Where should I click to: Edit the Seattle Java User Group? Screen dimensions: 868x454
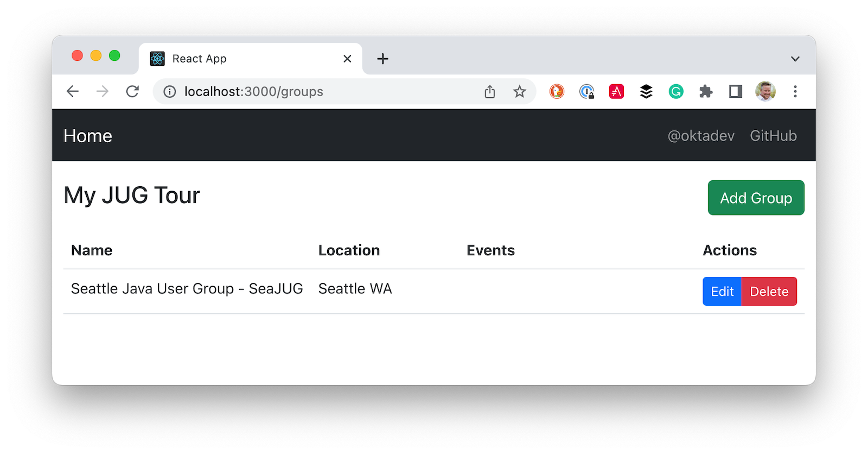[722, 292]
